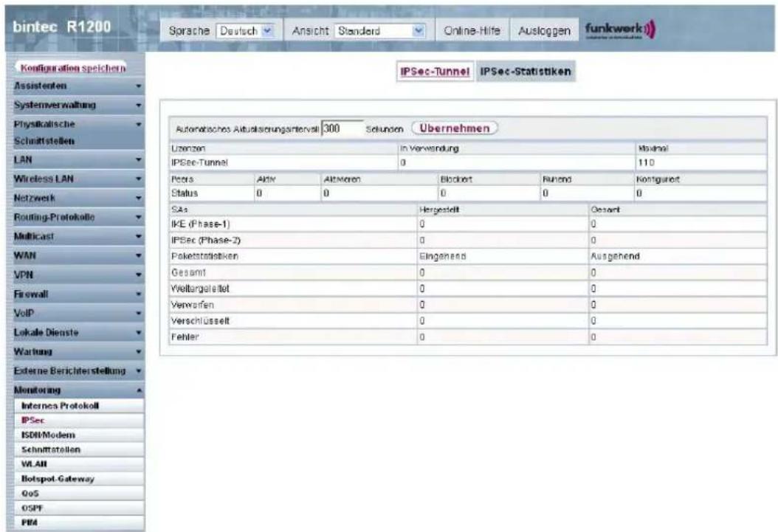The width and height of the screenshot is (778, 532).
Task: Click the Weitergeleitet row label
Action: point(200,289)
